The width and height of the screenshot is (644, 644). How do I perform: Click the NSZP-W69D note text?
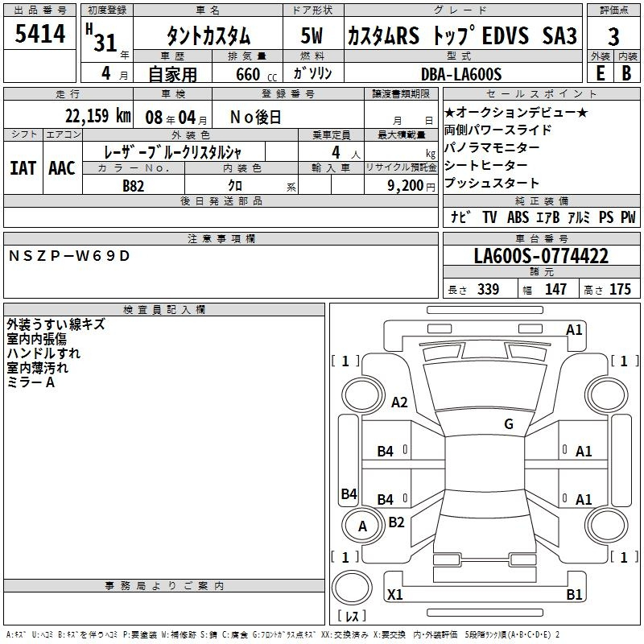tap(68, 256)
